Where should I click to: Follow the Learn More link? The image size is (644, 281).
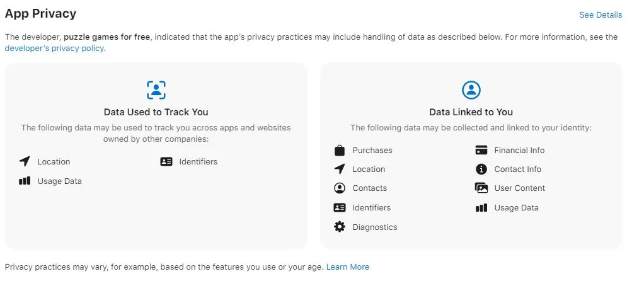pyautogui.click(x=347, y=267)
